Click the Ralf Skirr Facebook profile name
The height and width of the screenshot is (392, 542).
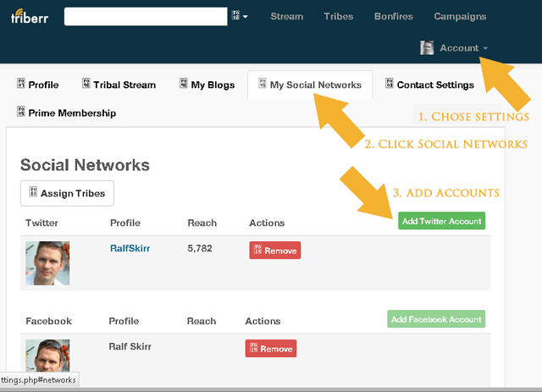click(x=130, y=346)
